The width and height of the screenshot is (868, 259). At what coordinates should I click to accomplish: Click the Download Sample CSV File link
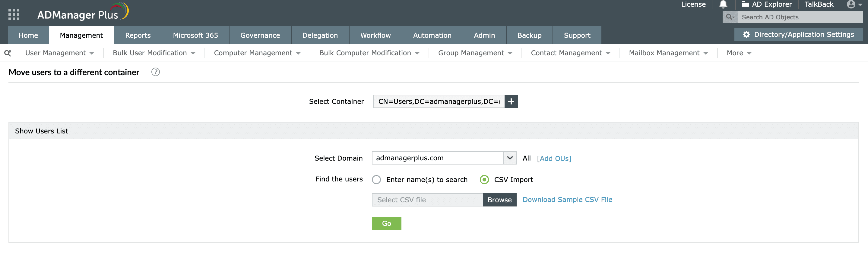[x=567, y=200]
